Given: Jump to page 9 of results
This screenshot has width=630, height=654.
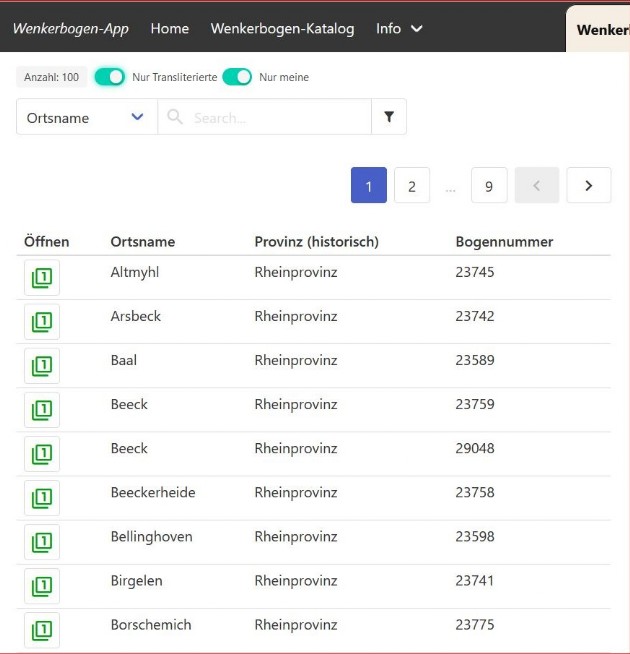Looking at the screenshot, I should [x=489, y=185].
